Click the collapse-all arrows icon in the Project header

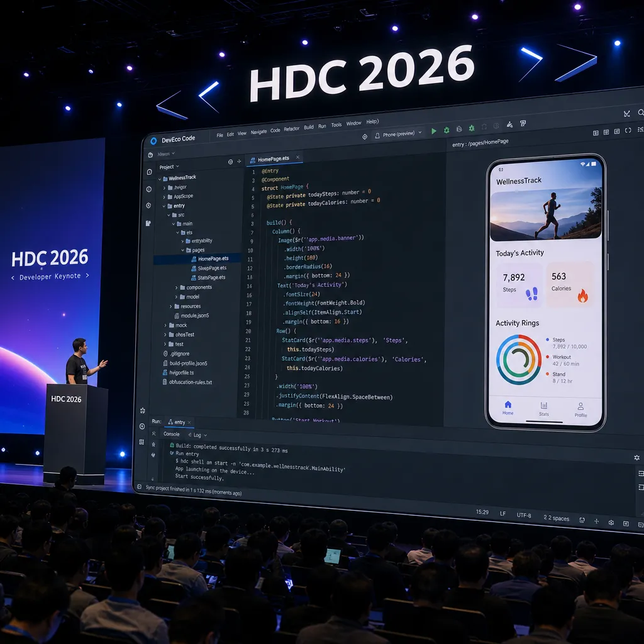(239, 162)
